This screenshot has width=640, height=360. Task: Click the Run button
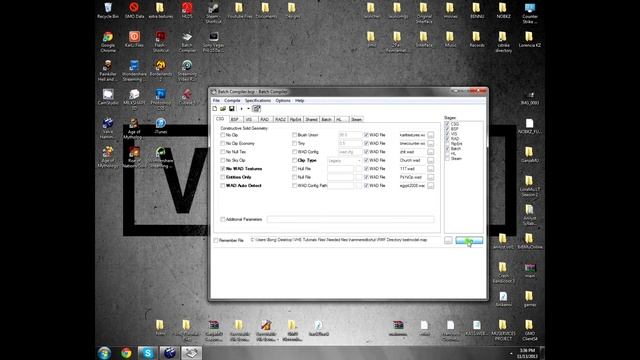coord(469,240)
